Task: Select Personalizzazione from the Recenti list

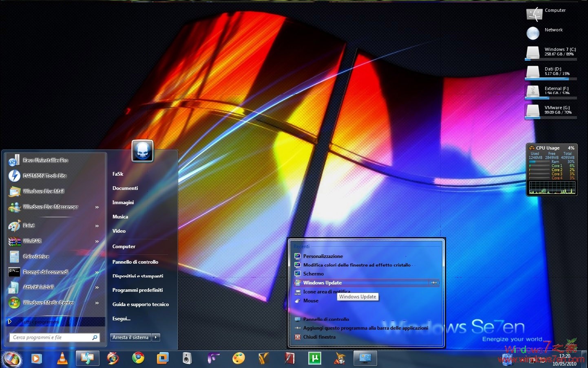Action: coord(323,256)
